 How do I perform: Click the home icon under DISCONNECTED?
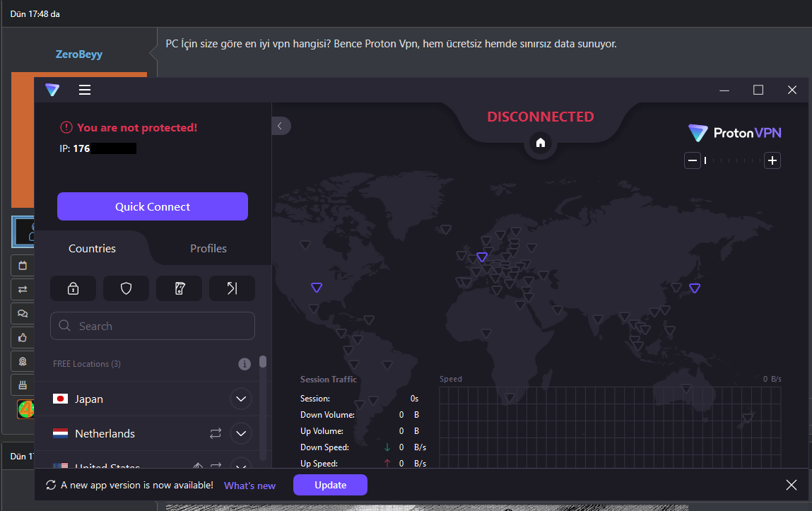pyautogui.click(x=541, y=143)
